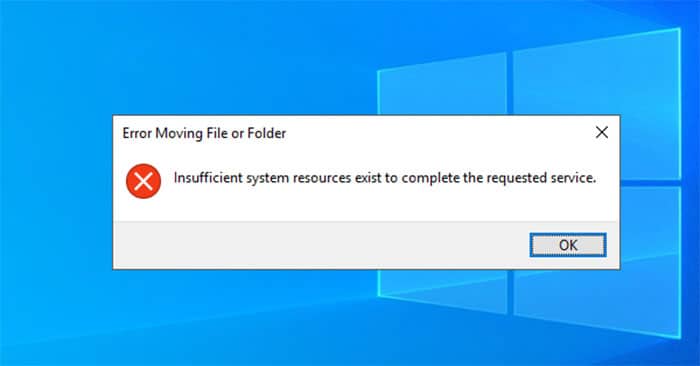This screenshot has width=700, height=366.
Task: Click the gray footer strip left of OK
Action: pyautogui.click(x=321, y=245)
